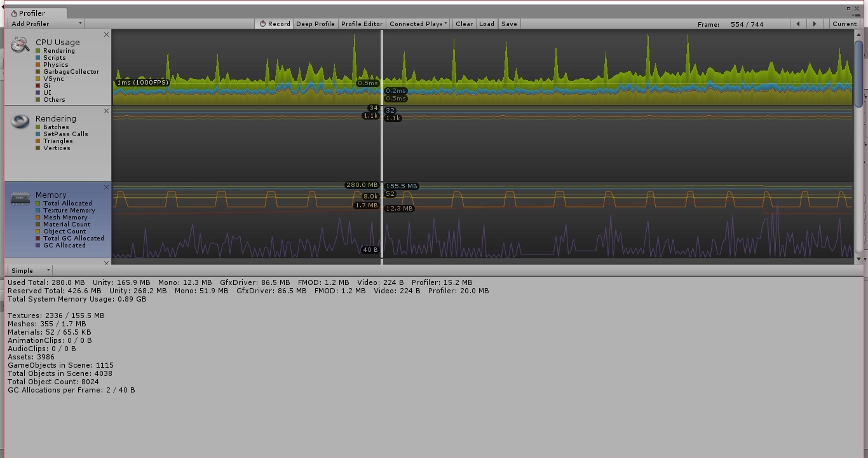Toggle the SetPass Calls series
This screenshot has width=868, height=458.
tap(38, 134)
